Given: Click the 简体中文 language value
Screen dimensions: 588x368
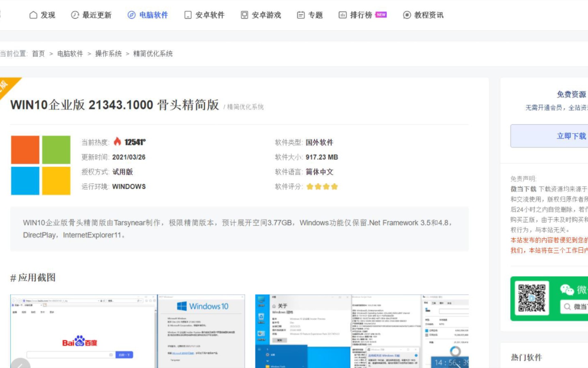Looking at the screenshot, I should 319,172.
